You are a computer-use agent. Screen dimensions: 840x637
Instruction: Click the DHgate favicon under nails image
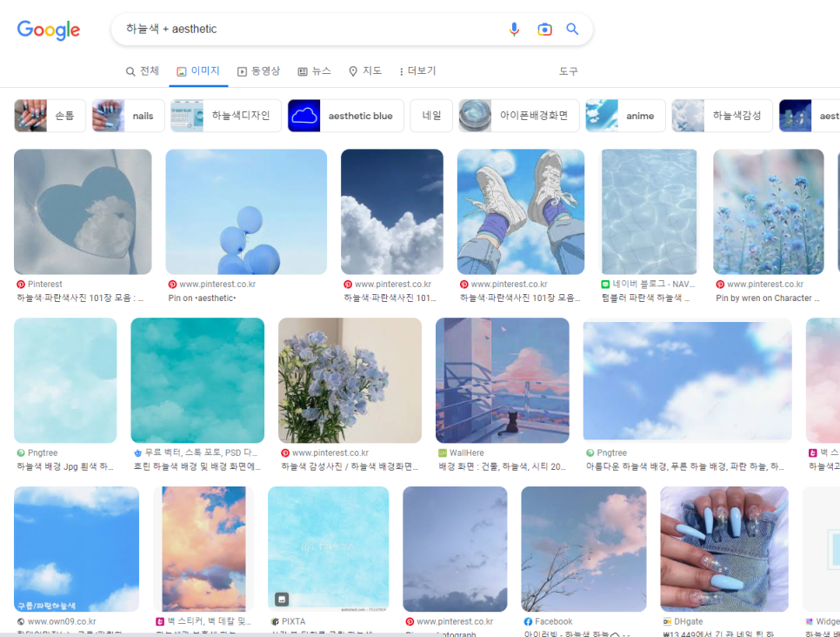pyautogui.click(x=667, y=622)
